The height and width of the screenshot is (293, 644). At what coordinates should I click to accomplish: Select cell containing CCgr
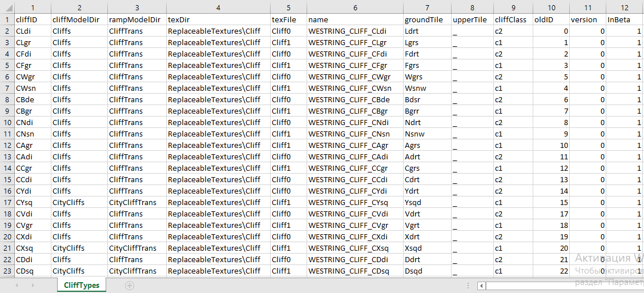pyautogui.click(x=33, y=168)
